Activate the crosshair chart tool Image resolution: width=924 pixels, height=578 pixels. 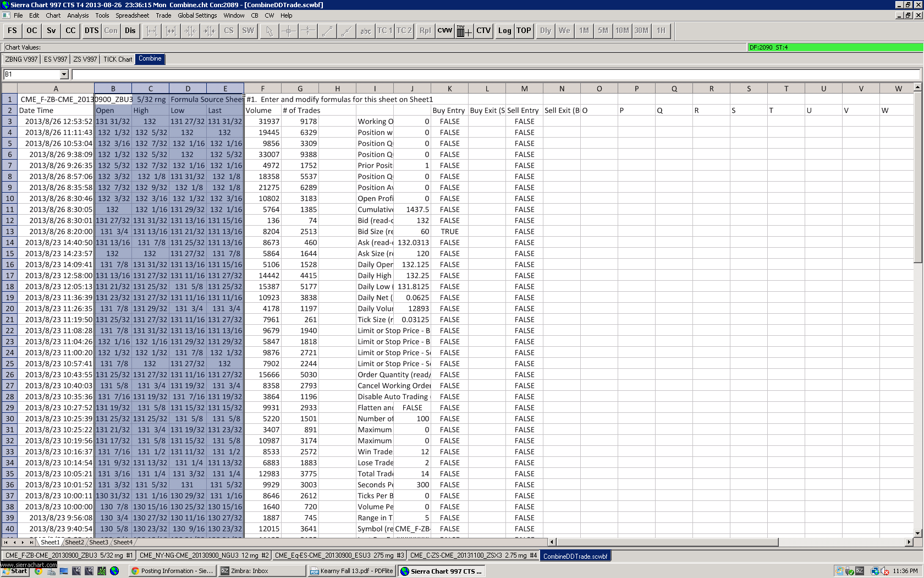click(288, 31)
